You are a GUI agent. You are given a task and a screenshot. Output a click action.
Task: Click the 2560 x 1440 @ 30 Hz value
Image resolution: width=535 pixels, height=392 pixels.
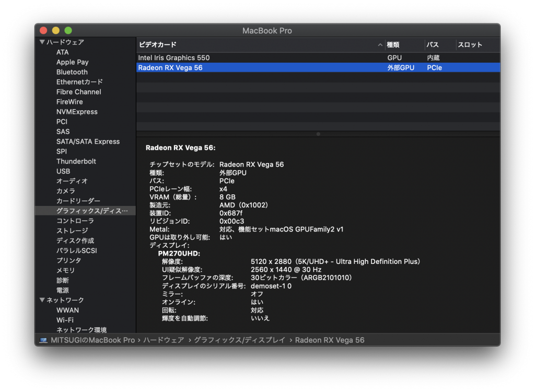pyautogui.click(x=286, y=269)
